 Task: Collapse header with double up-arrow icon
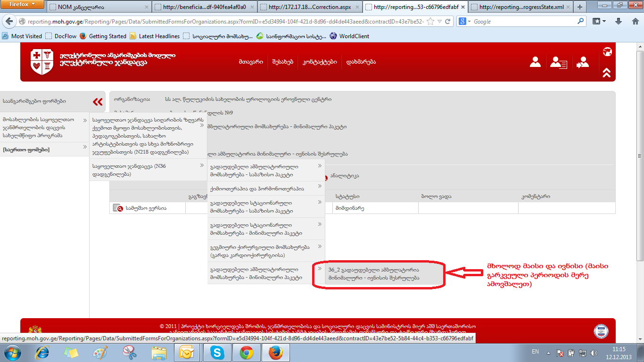point(606,73)
